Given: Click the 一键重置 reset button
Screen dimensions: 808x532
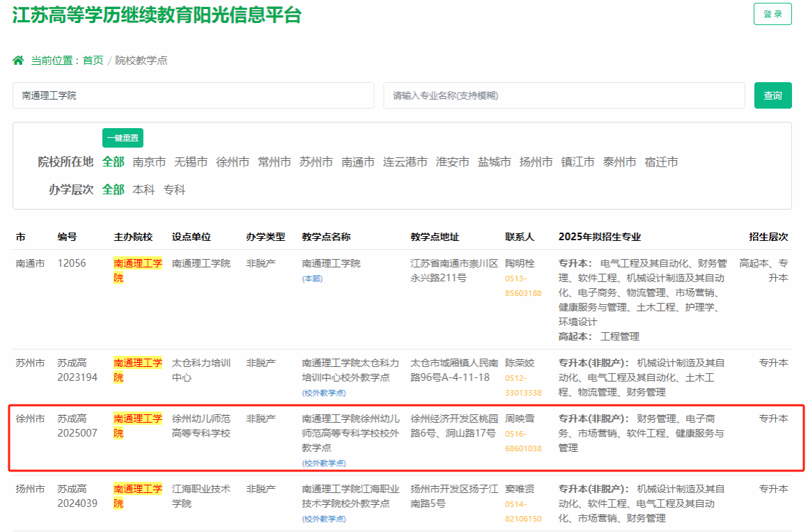Looking at the screenshot, I should (x=123, y=138).
